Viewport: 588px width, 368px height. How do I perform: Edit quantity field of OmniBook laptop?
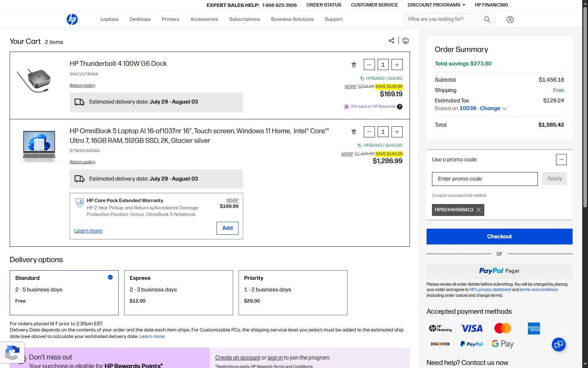click(383, 132)
